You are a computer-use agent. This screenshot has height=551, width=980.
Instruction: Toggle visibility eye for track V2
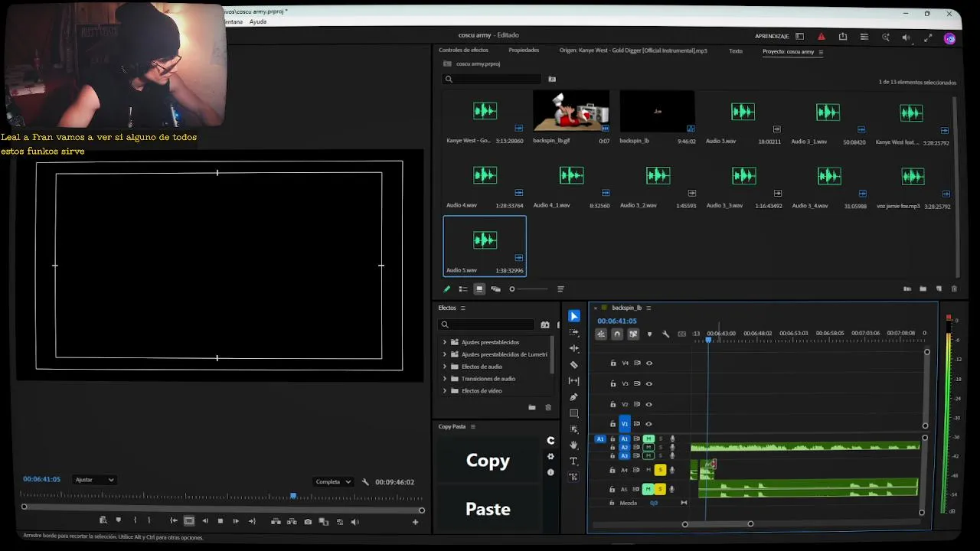pos(649,404)
